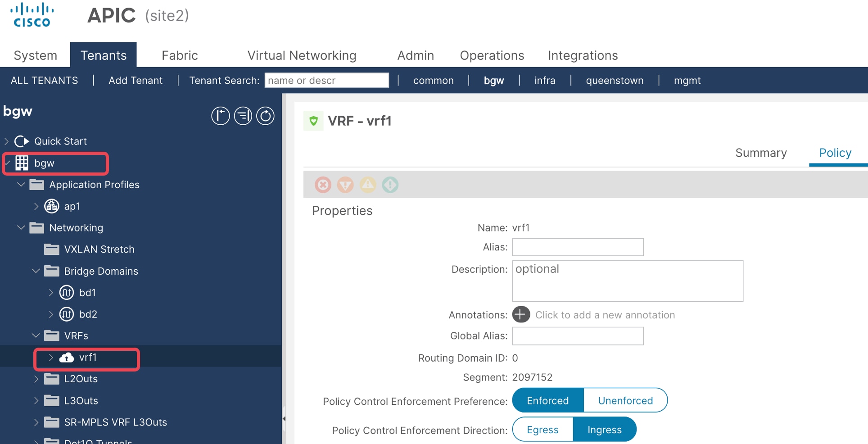
Task: Click the Networking folder icon
Action: click(x=37, y=228)
